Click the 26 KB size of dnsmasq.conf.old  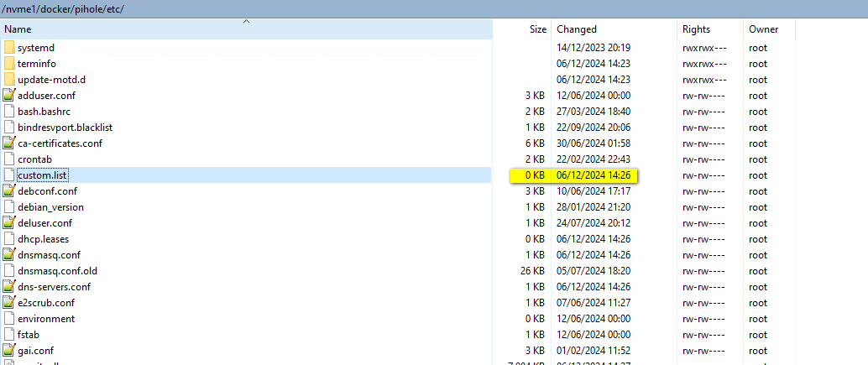(x=532, y=270)
